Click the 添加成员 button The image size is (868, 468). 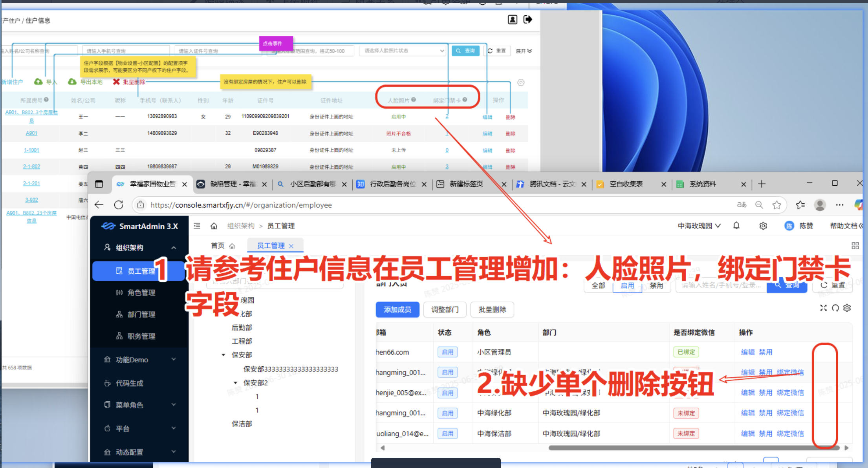(x=397, y=309)
